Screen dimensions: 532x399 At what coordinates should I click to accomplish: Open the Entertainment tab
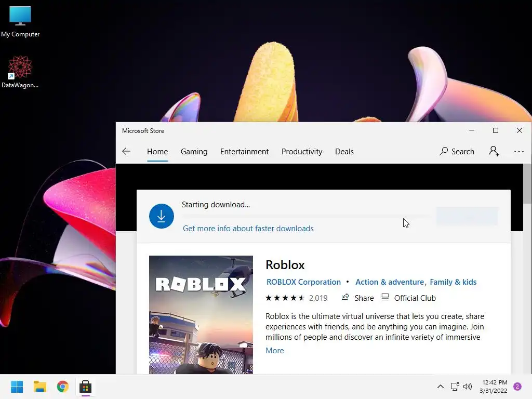click(244, 152)
